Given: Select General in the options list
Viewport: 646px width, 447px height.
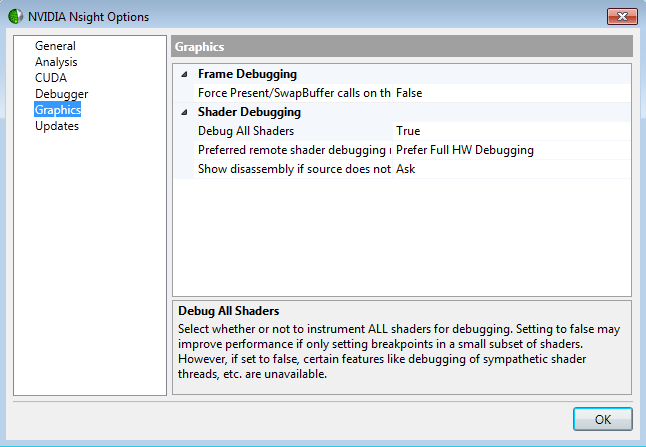Looking at the screenshot, I should (x=55, y=46).
